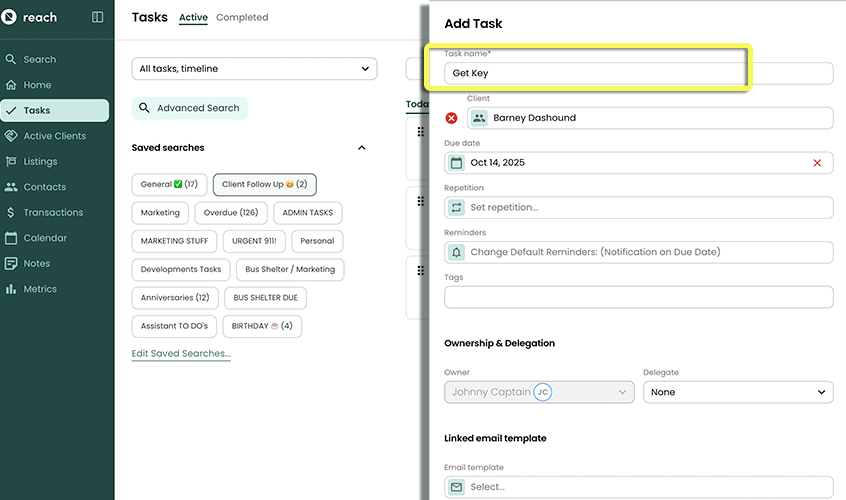Open Active Clients in sidebar

pyautogui.click(x=55, y=136)
